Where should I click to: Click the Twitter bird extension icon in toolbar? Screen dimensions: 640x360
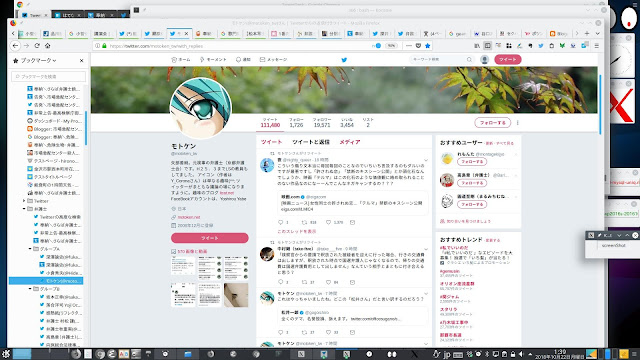pos(541,46)
